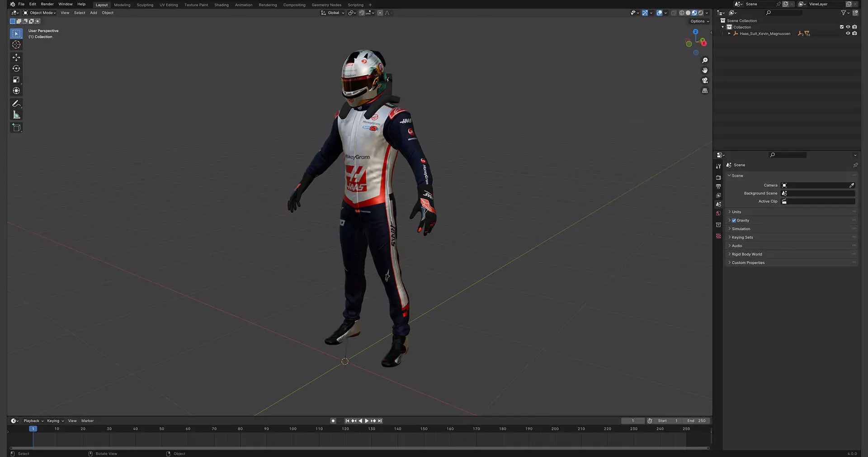This screenshot has width=868, height=457.
Task: Pick the Rotate tool
Action: [x=16, y=69]
